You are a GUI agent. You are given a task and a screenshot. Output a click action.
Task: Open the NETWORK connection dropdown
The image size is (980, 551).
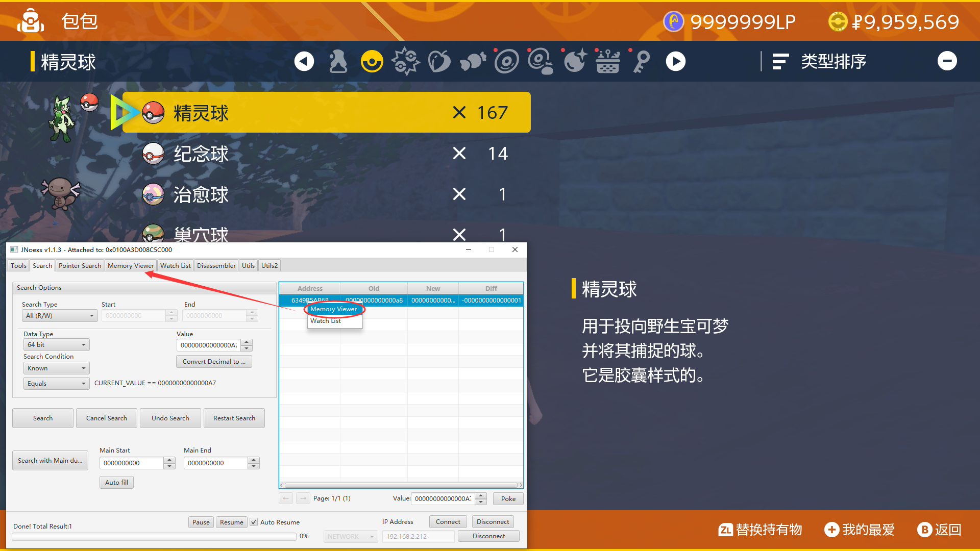351,537
